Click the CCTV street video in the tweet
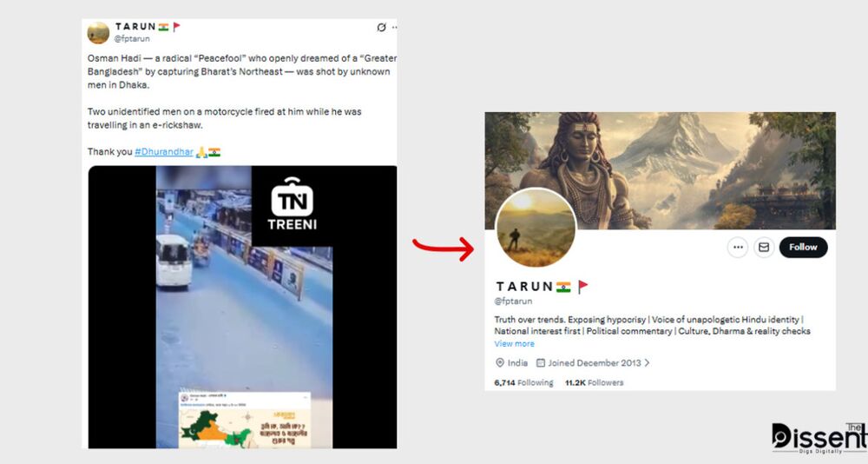 243,304
